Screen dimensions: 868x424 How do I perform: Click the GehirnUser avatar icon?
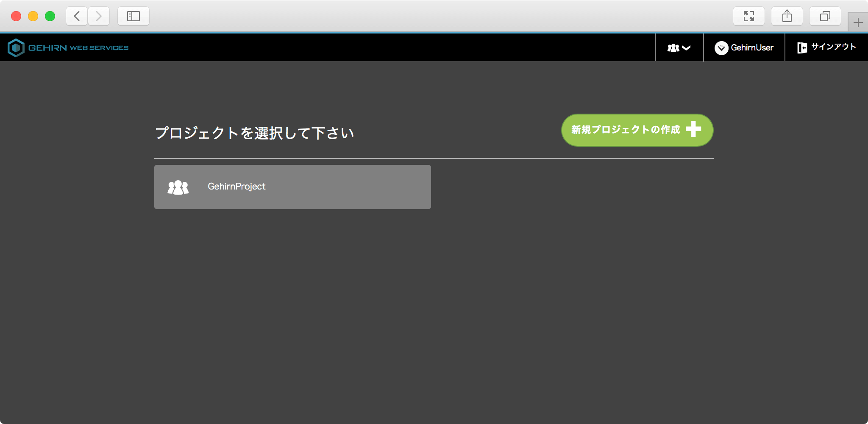[x=721, y=48]
